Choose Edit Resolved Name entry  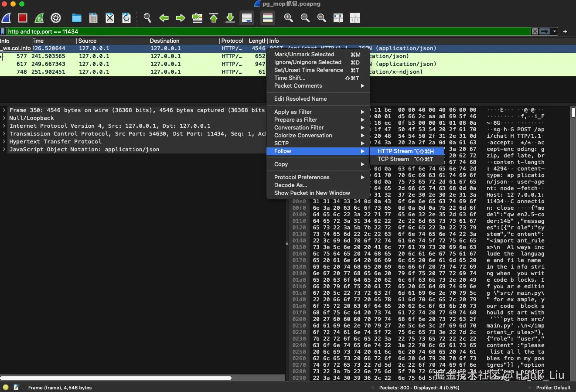pyautogui.click(x=318, y=99)
